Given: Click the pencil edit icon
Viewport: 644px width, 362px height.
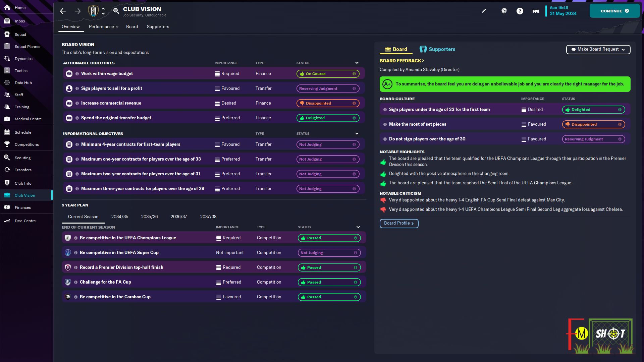Looking at the screenshot, I should click(x=483, y=11).
